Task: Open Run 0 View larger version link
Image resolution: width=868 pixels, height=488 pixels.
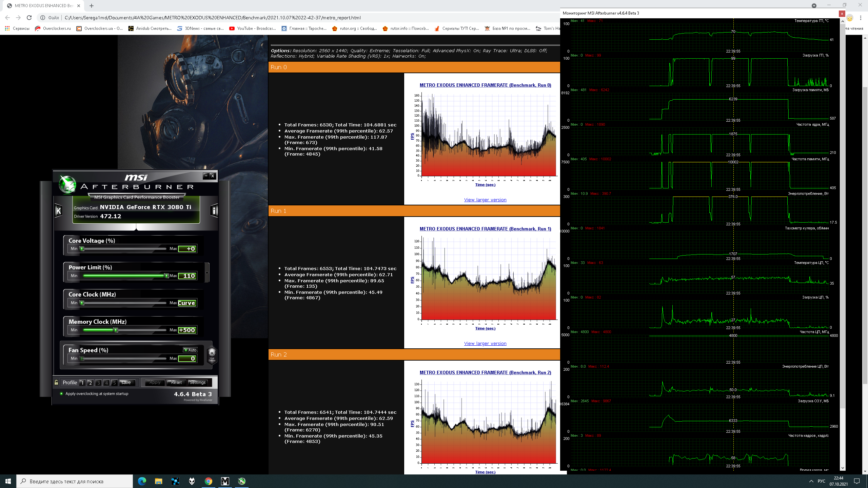Action: [x=485, y=200]
